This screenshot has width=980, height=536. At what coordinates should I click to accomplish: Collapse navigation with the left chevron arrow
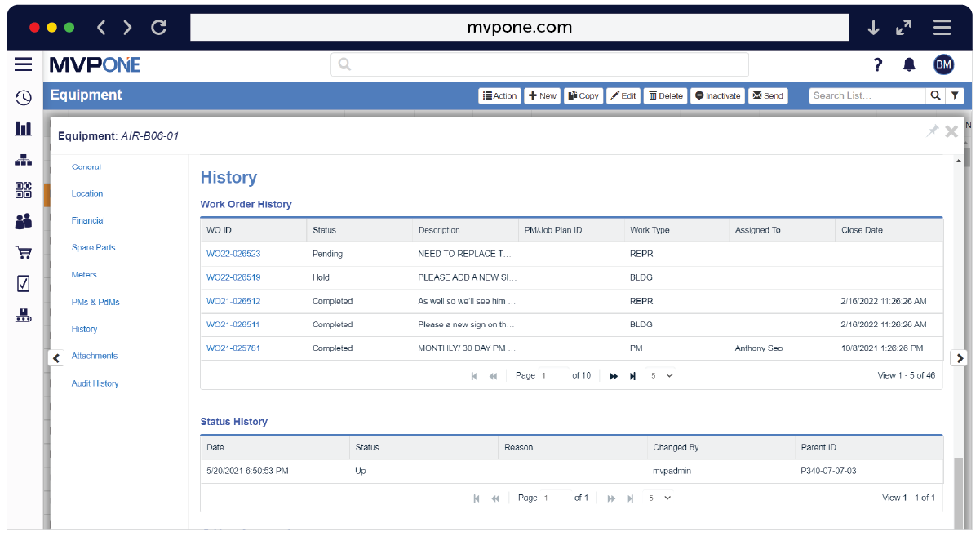click(55, 357)
